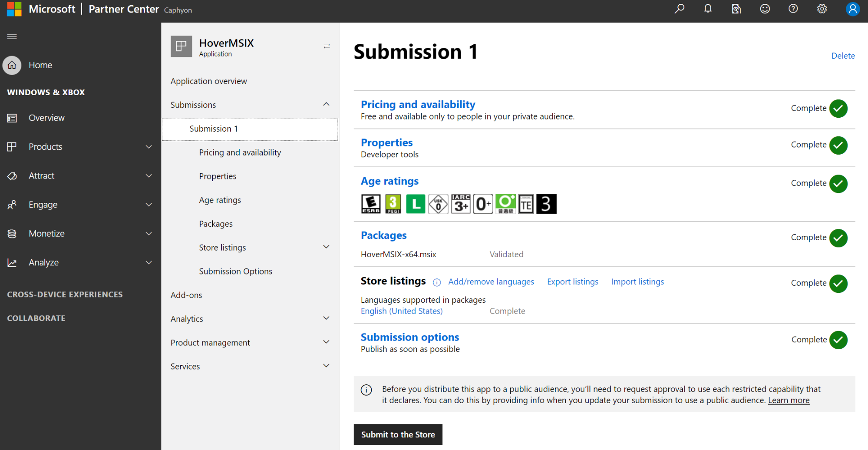Click Collaborate heading in sidebar
This screenshot has height=450, width=868.
[36, 318]
